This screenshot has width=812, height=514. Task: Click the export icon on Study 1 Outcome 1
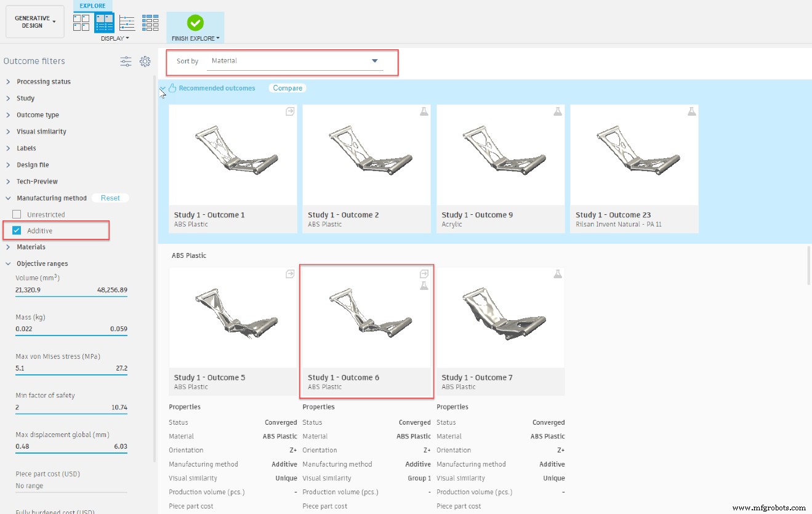(x=289, y=111)
